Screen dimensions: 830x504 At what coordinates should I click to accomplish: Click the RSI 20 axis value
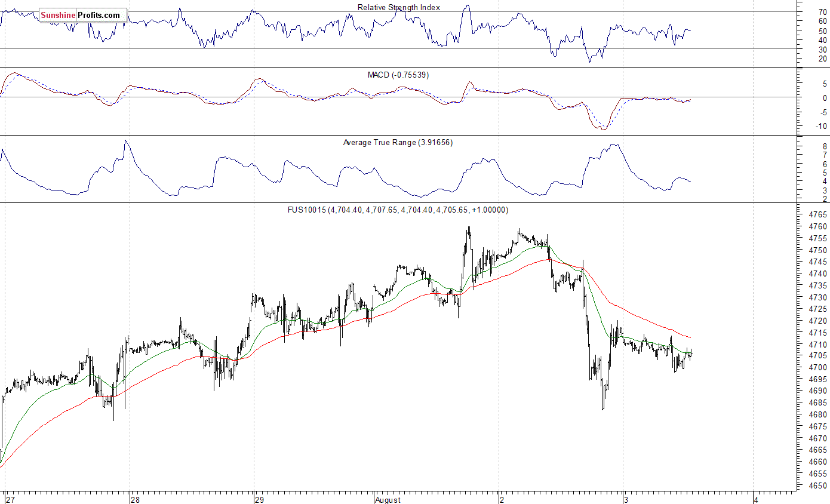pos(823,59)
